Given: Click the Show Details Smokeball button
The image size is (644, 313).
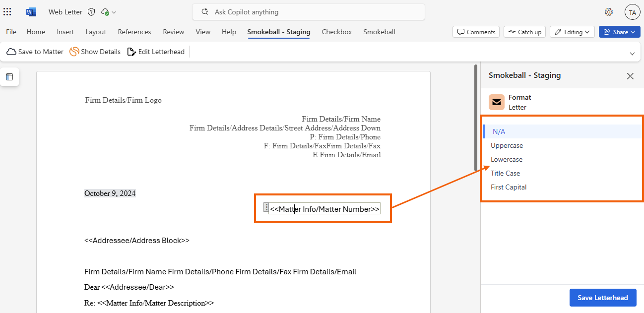Looking at the screenshot, I should 95,52.
